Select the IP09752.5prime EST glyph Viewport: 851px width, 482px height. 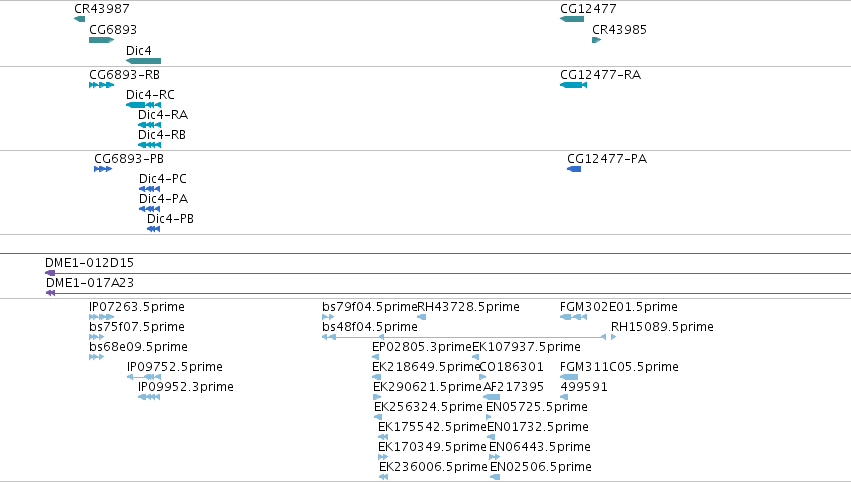144,377
